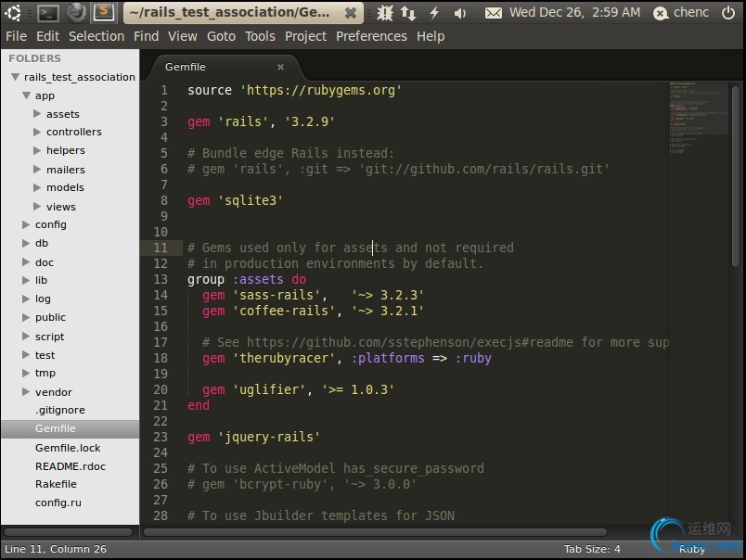The image size is (746, 560).
Task: Click the editor horizontal scrollbar
Action: coord(376,532)
